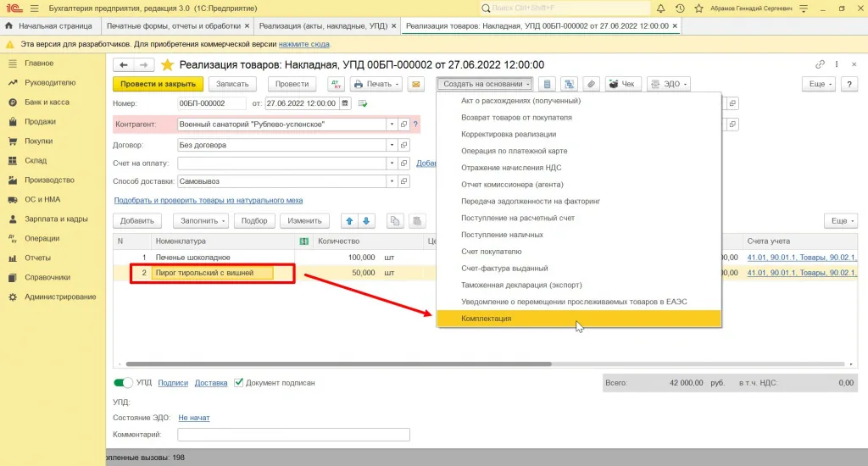Get link to document chain icon
868x466 pixels.
tap(820, 64)
